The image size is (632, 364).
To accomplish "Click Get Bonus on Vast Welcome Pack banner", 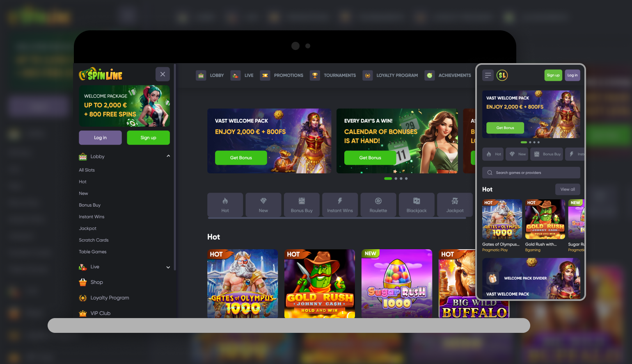I will pos(241,158).
